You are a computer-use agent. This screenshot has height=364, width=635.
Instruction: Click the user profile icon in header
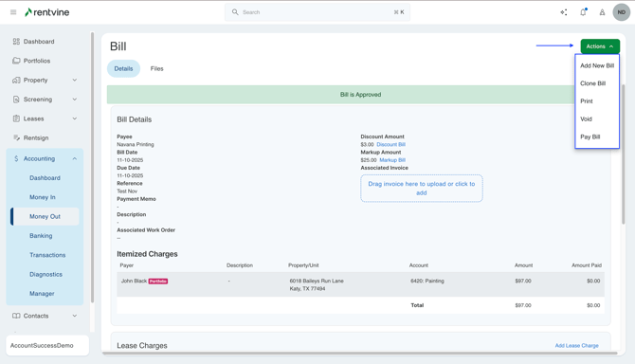point(602,12)
